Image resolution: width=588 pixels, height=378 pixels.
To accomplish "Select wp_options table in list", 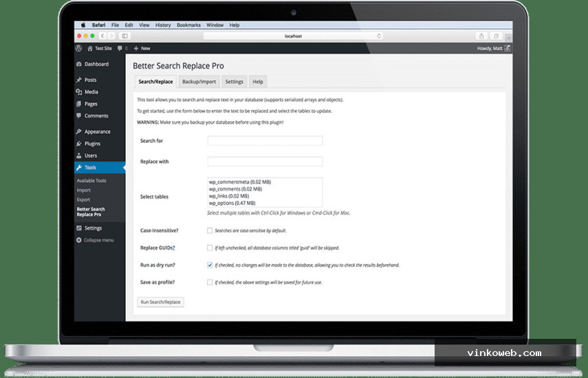I will tap(265, 203).
